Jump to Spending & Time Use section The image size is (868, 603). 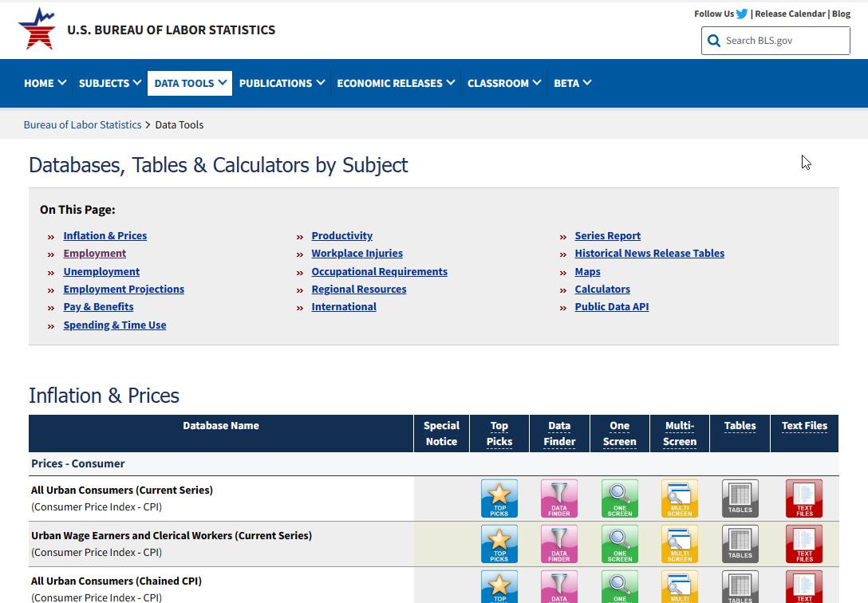[115, 325]
